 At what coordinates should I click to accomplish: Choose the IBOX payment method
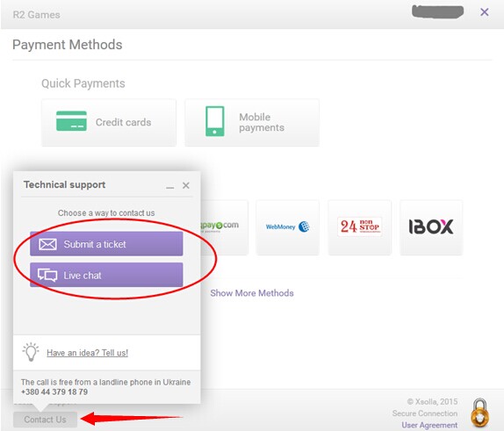[431, 227]
